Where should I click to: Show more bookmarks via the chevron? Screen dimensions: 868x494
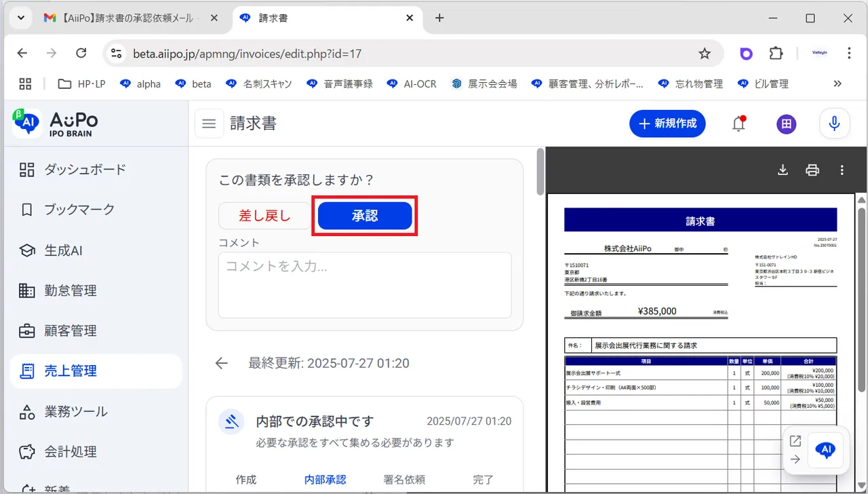click(837, 83)
